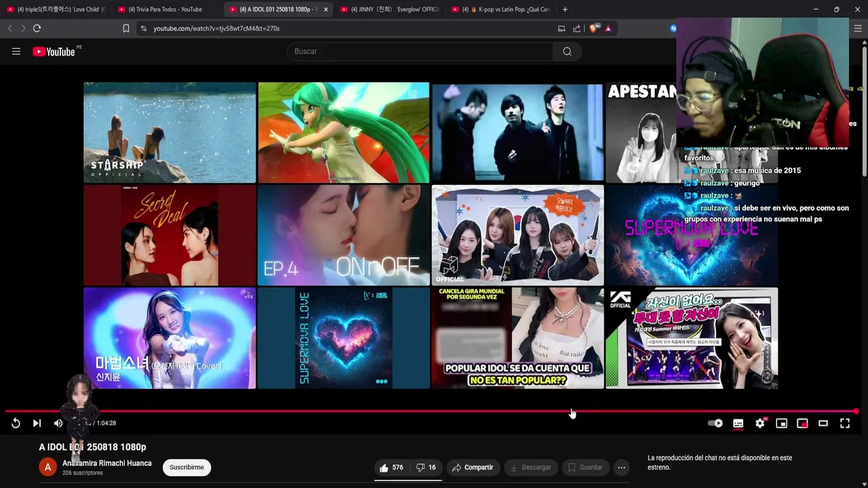Open site settings icon beside the URL

[x=143, y=28]
